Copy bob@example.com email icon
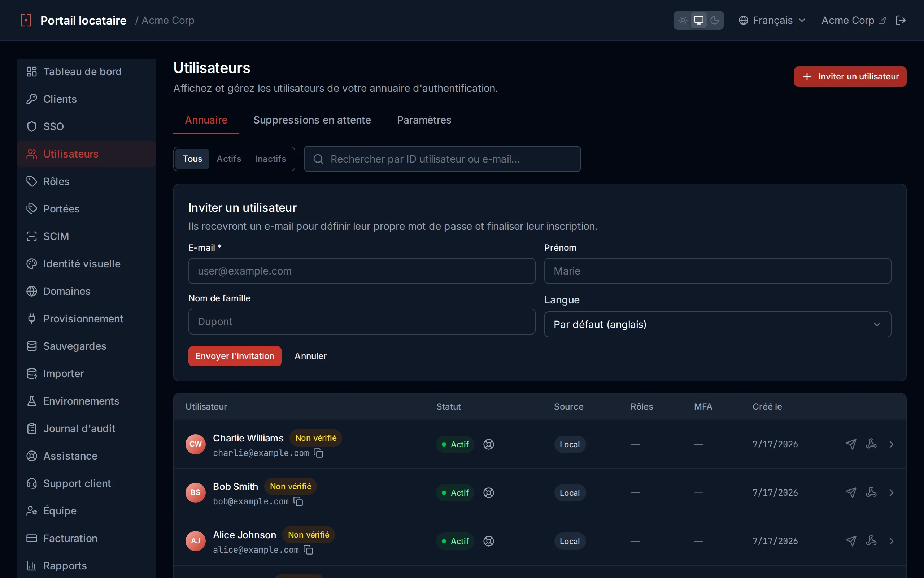 [x=298, y=501]
